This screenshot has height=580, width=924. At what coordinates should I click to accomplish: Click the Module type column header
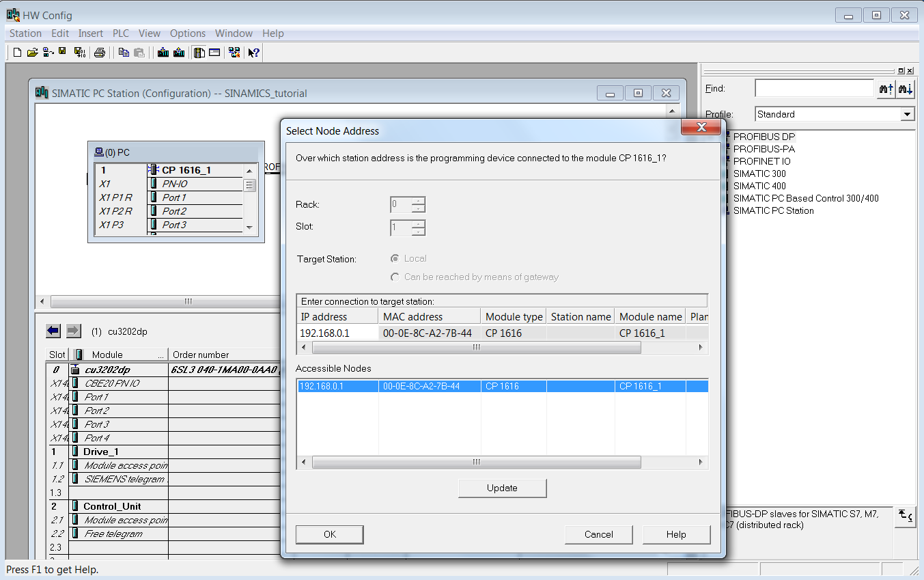pyautogui.click(x=514, y=317)
